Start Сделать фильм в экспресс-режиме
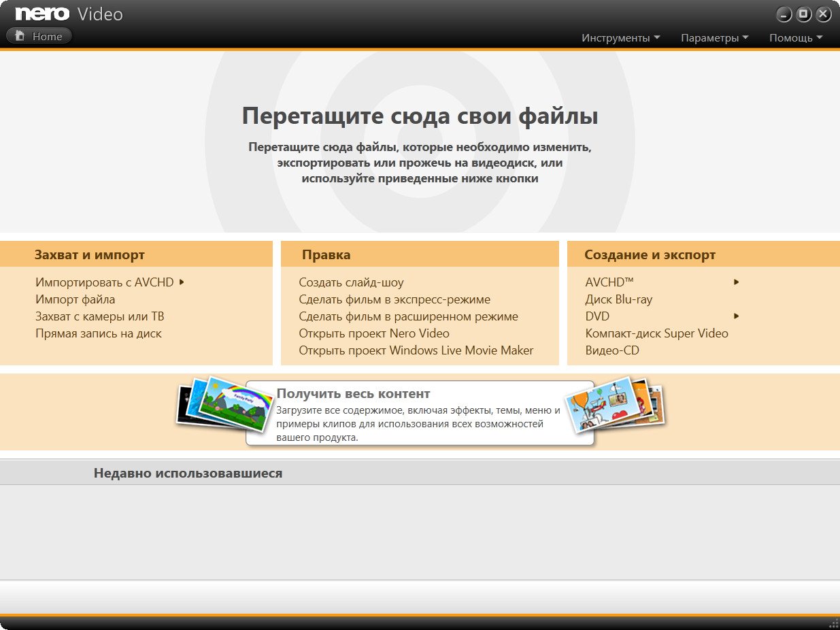Screen dimensions: 840x630 tap(395, 299)
